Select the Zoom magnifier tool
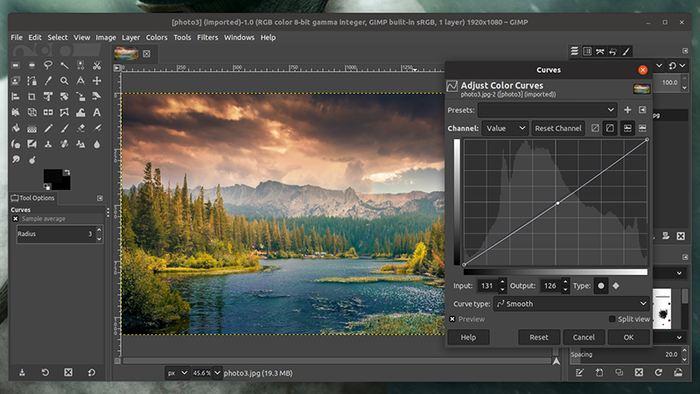The height and width of the screenshot is (394, 700). pos(64,81)
